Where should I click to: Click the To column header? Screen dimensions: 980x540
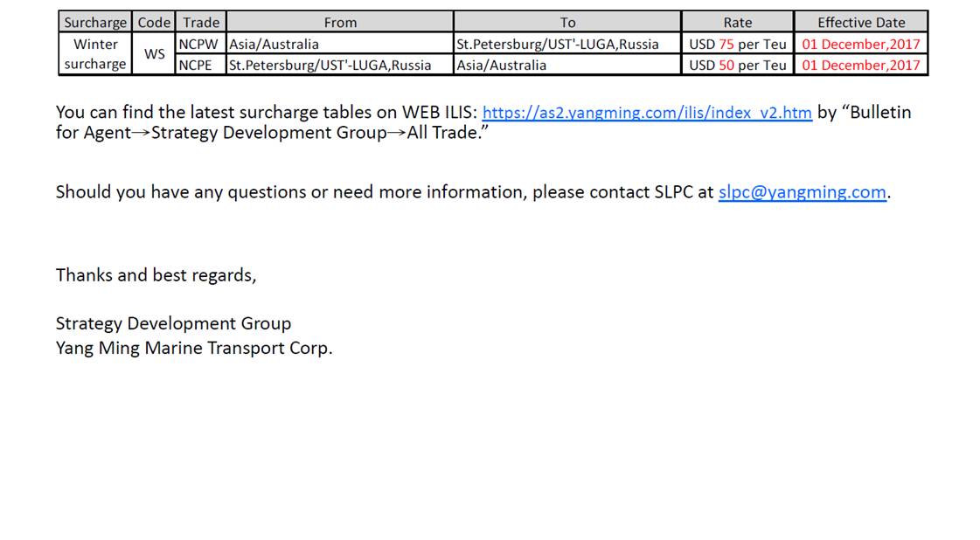point(567,23)
